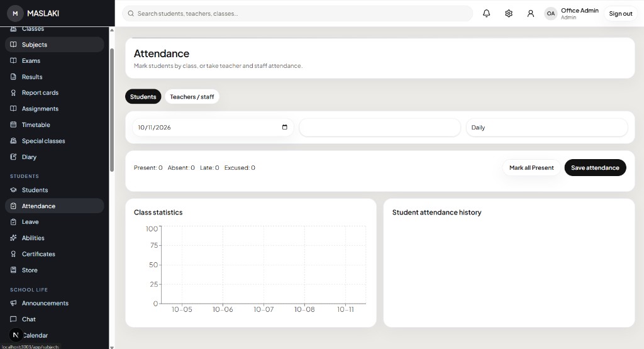Screen dimensions: 644x349
Task: Click the Sign out button
Action: pos(620,14)
